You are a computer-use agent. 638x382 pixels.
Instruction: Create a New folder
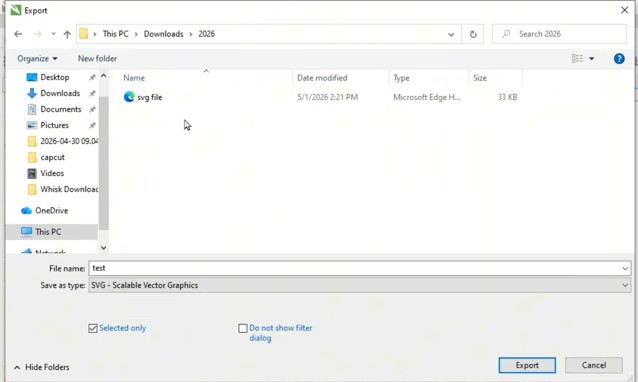pos(97,59)
